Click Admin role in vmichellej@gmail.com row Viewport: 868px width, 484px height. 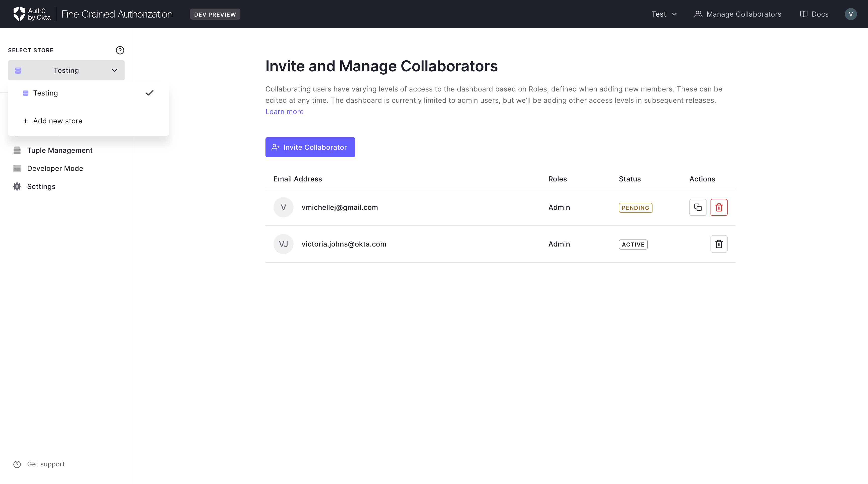tap(559, 208)
